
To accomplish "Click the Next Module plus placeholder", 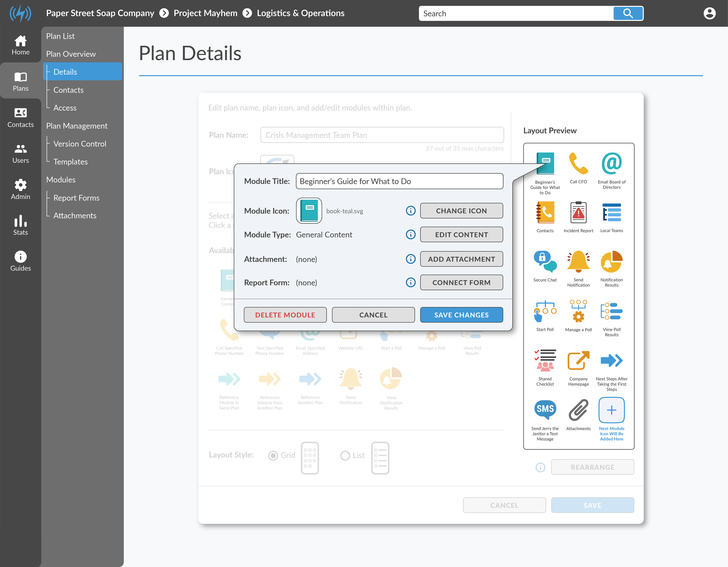I will pyautogui.click(x=611, y=410).
